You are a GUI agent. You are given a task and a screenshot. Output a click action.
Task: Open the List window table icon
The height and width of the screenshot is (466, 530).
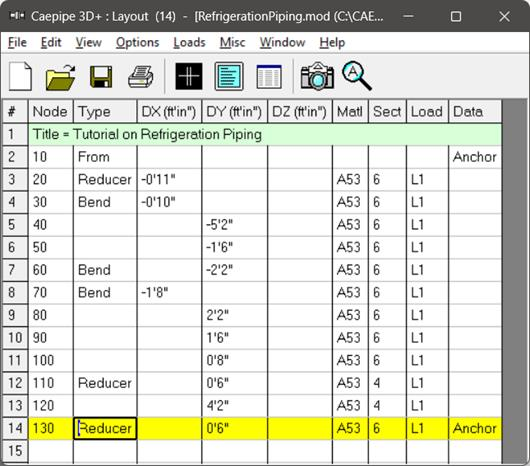tap(269, 77)
